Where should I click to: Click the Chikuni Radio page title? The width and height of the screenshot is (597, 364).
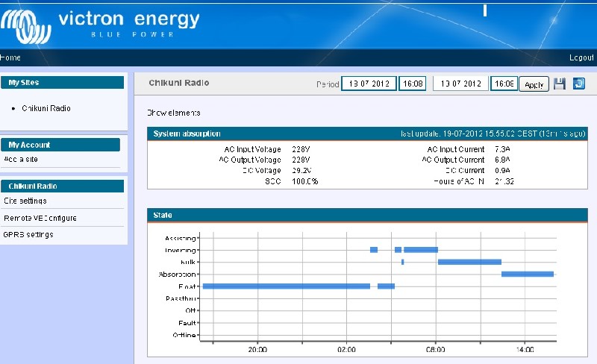coord(178,83)
